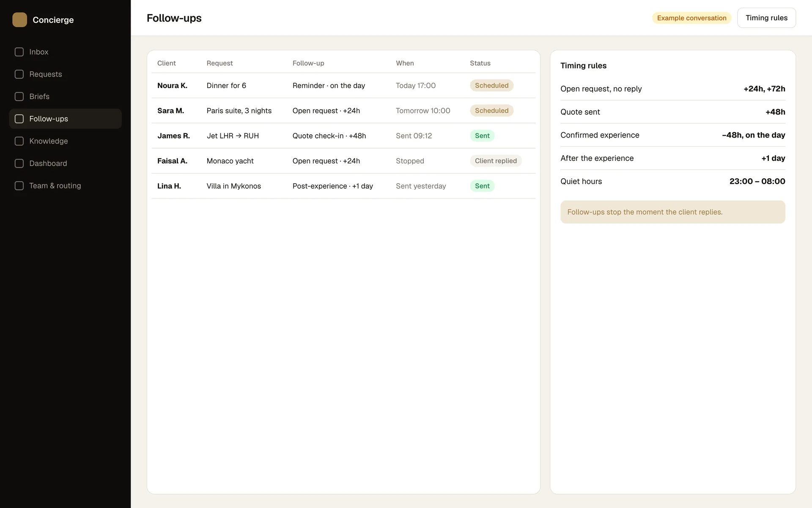Click the Briefs sidebar icon

19,97
